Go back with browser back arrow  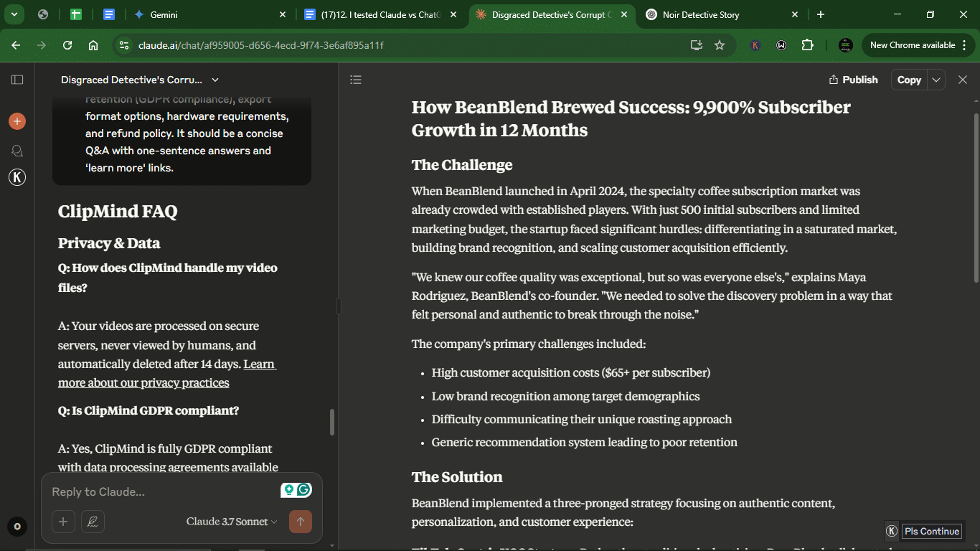pos(16,45)
